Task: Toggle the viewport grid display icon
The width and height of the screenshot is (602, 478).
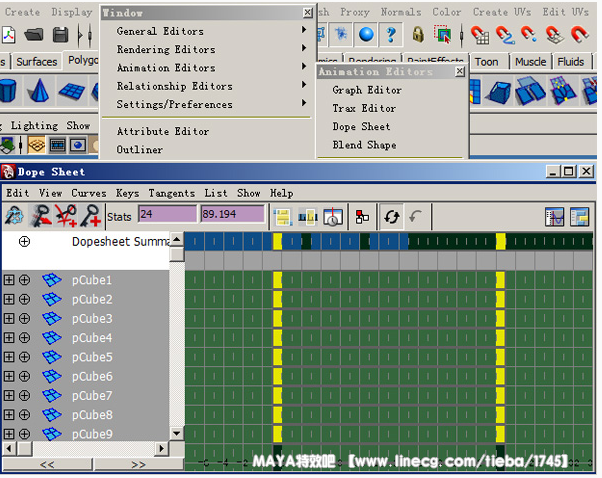Action: [36, 144]
